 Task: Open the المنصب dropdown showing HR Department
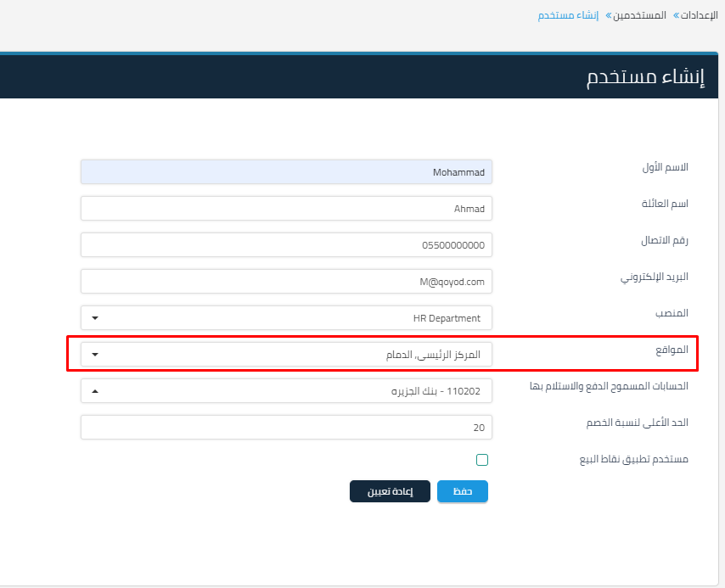coord(286,317)
